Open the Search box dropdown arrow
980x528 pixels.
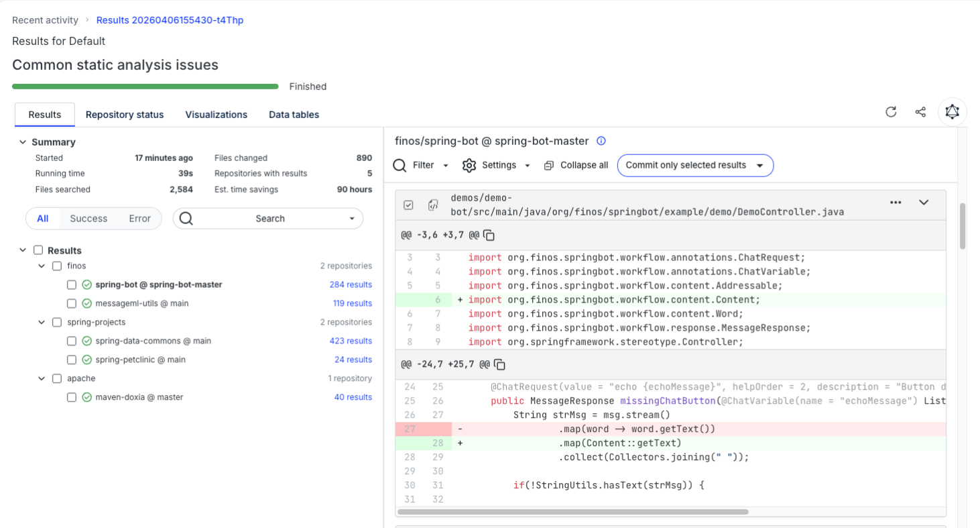coord(353,219)
